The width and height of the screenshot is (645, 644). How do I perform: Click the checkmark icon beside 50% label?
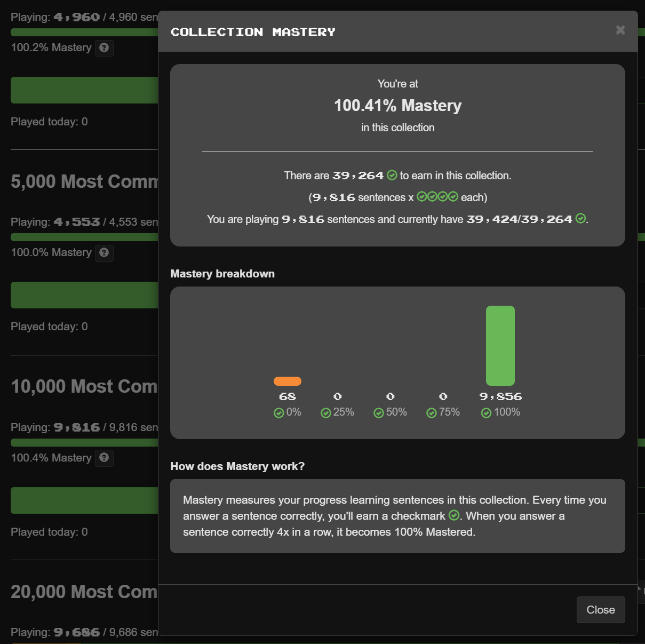[379, 413]
